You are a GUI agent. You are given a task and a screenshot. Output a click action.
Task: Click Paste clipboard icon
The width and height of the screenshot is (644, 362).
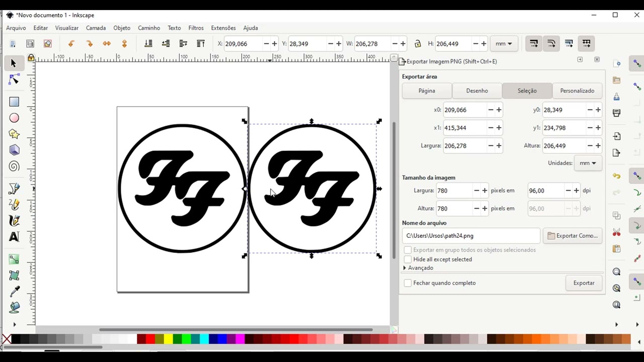(616, 248)
